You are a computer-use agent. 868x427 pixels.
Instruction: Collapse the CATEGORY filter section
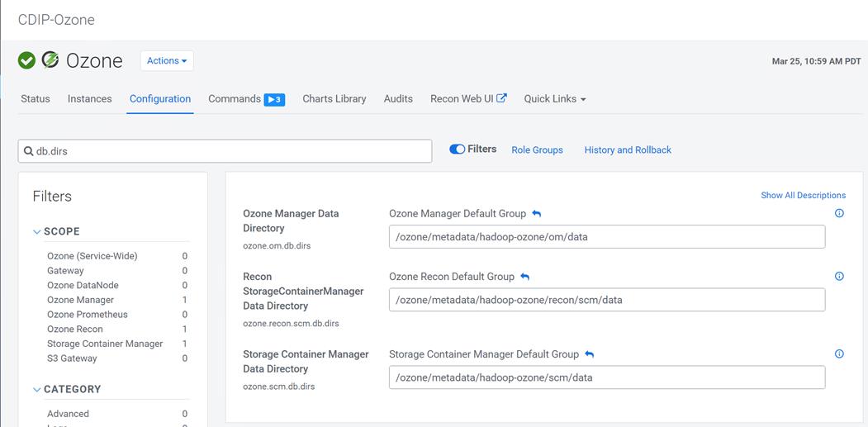(x=37, y=390)
